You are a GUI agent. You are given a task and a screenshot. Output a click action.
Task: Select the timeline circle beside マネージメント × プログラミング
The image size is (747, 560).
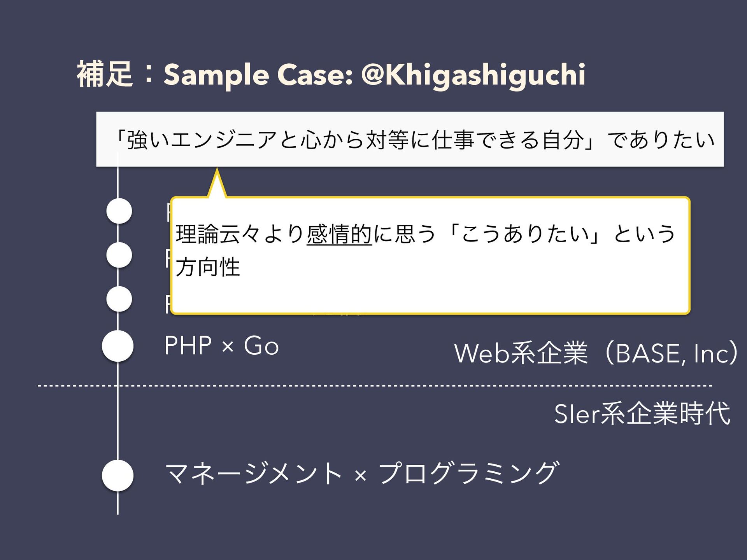[x=117, y=475]
